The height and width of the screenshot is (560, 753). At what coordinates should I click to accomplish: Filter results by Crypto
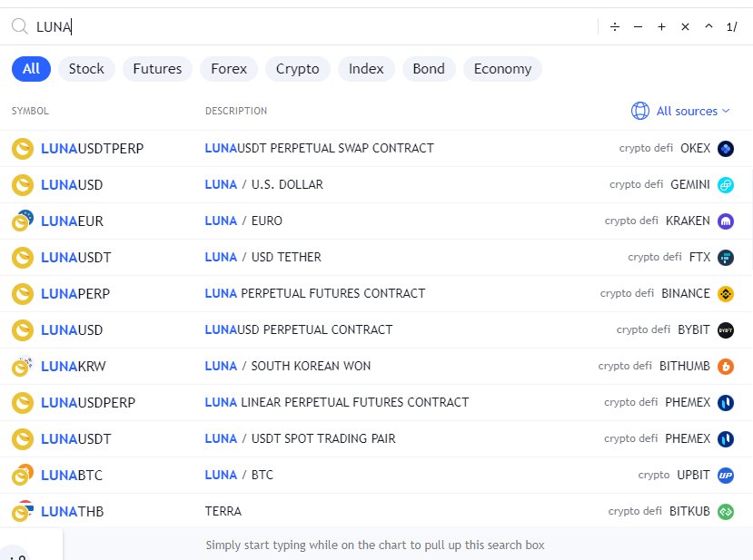(298, 69)
